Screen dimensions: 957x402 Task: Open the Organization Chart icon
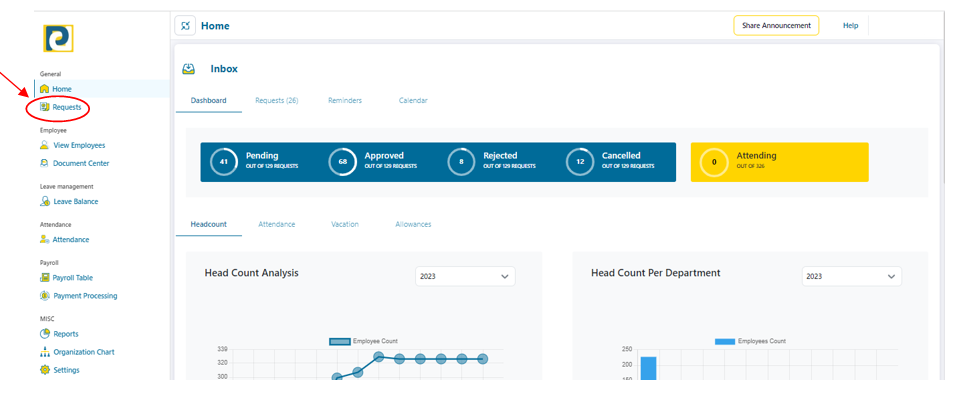[x=44, y=352]
